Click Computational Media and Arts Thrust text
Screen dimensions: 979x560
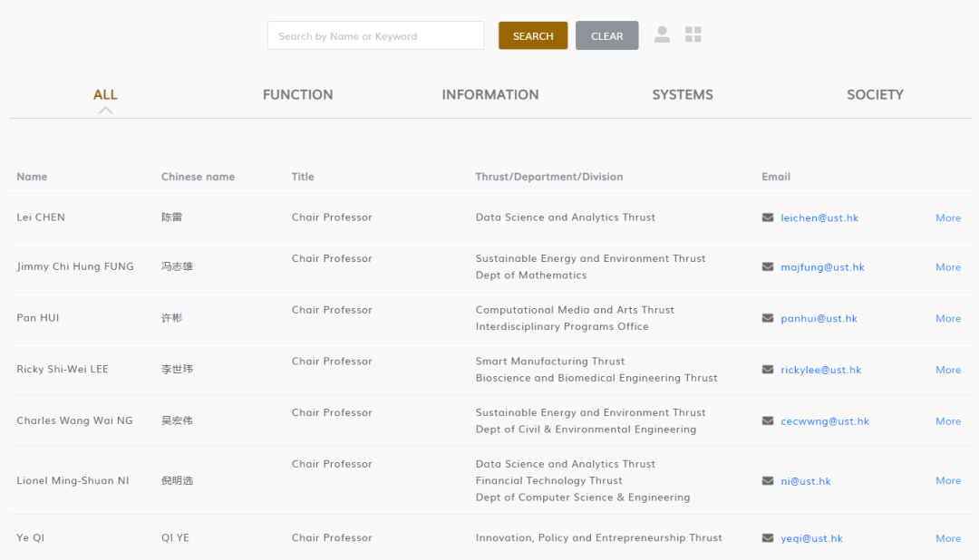[575, 309]
